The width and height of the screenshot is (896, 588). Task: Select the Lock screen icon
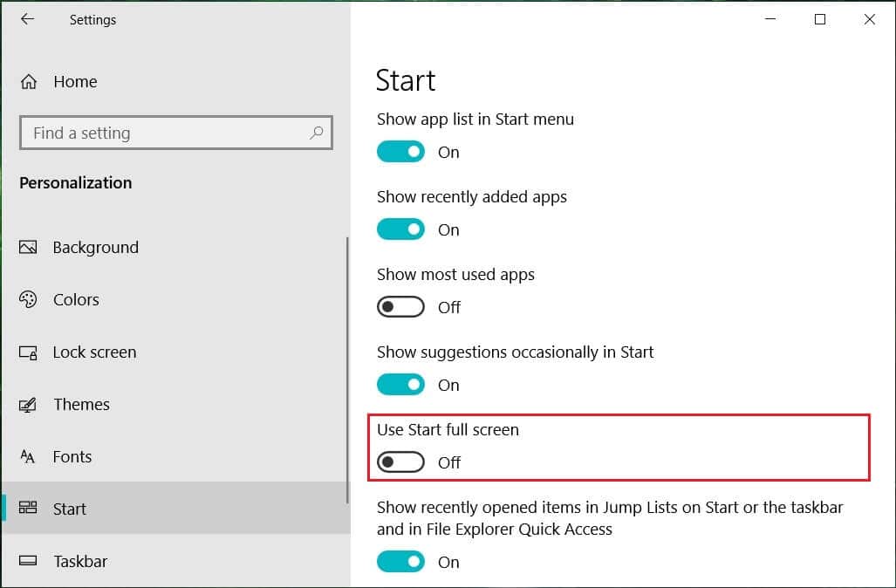[31, 352]
